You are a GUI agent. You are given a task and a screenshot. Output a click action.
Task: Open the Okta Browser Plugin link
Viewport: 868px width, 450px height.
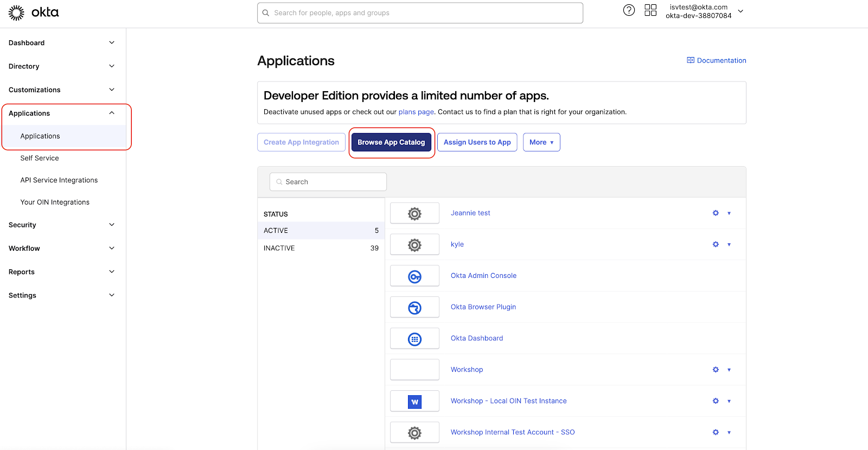click(x=483, y=307)
